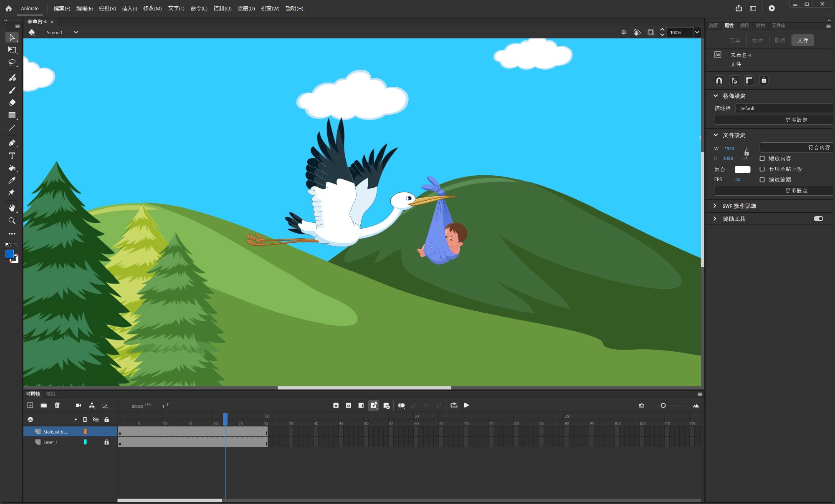
Task: Pick the Eraser tool
Action: point(12,103)
